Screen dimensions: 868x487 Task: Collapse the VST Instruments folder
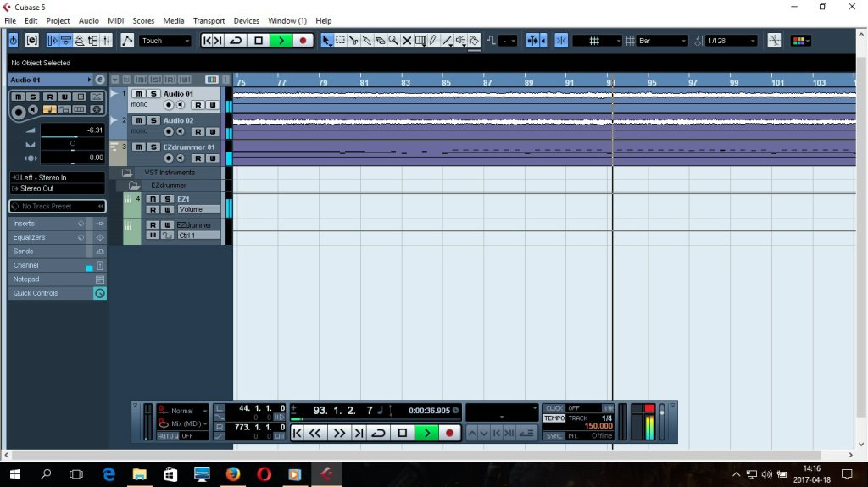click(127, 173)
